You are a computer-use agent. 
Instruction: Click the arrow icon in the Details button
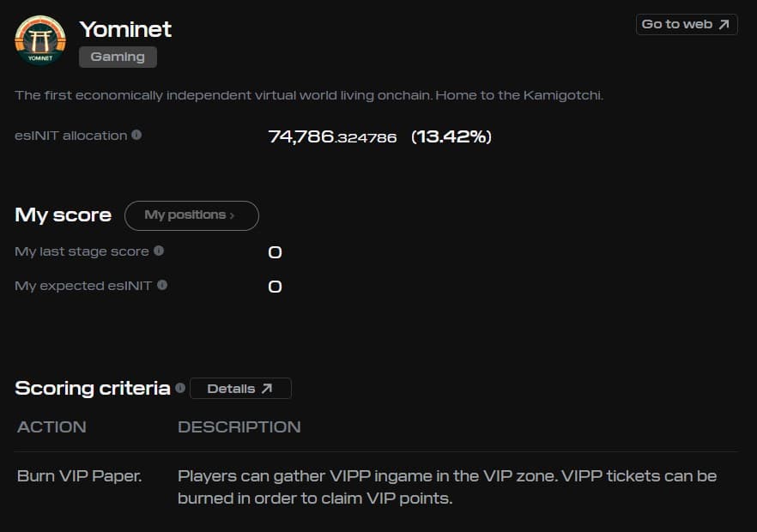267,389
